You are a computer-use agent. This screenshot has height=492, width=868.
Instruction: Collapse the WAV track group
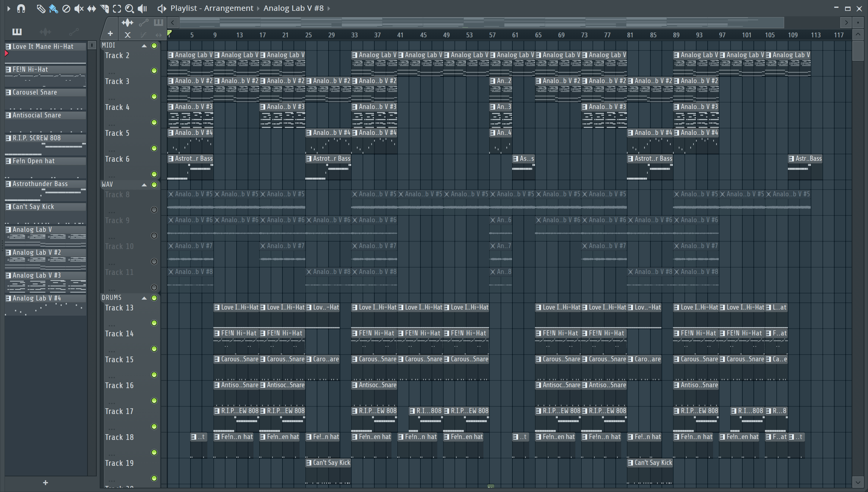click(x=144, y=185)
